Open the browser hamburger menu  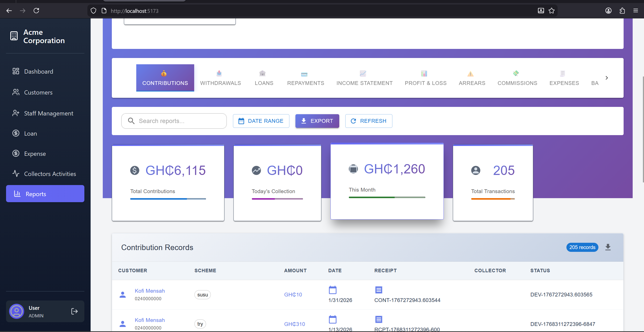tap(636, 11)
